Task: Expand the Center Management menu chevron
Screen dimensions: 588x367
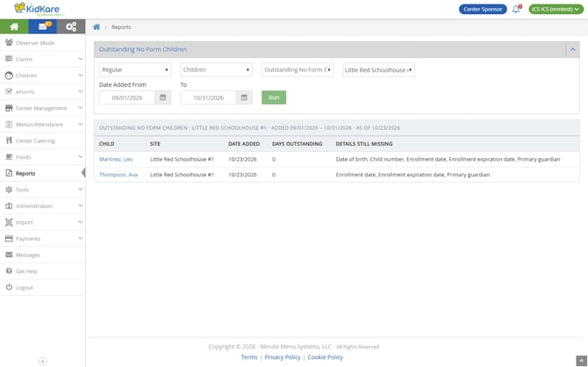Action: pos(80,108)
